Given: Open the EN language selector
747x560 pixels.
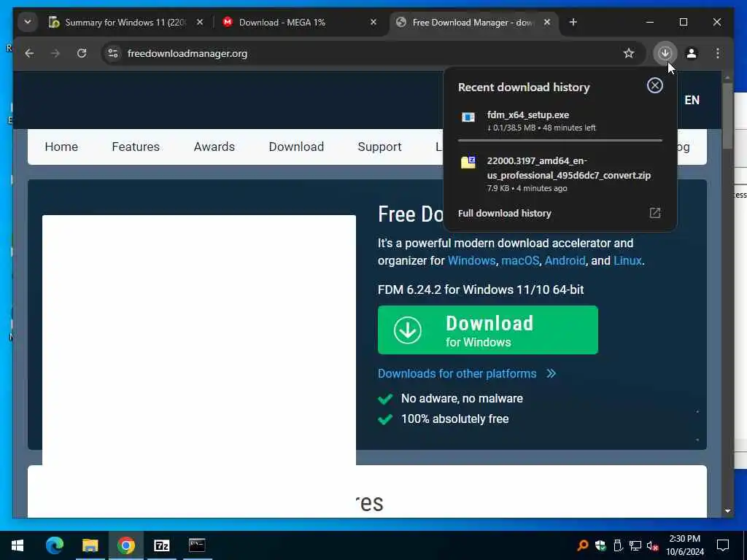Looking at the screenshot, I should pos(692,100).
